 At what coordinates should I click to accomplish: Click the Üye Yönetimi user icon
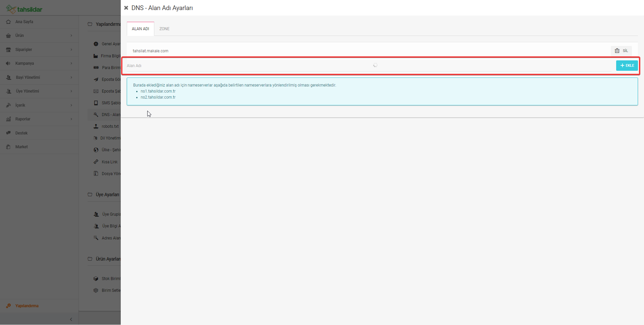pyautogui.click(x=9, y=91)
